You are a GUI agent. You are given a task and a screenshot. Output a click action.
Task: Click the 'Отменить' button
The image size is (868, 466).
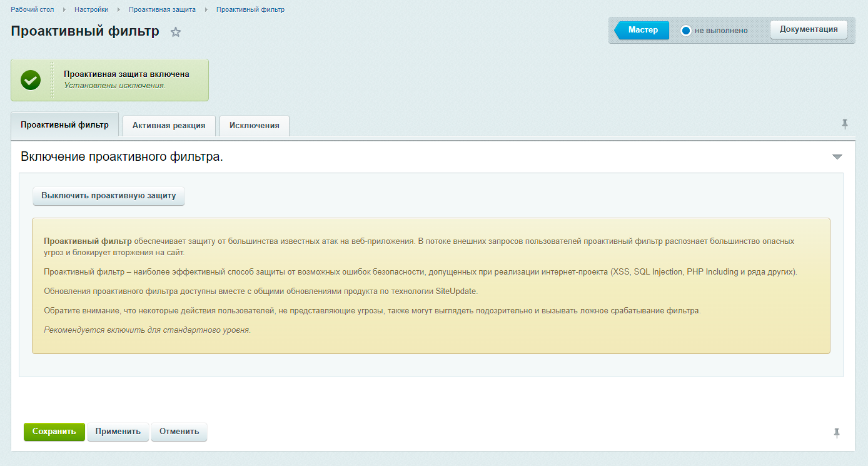point(179,432)
